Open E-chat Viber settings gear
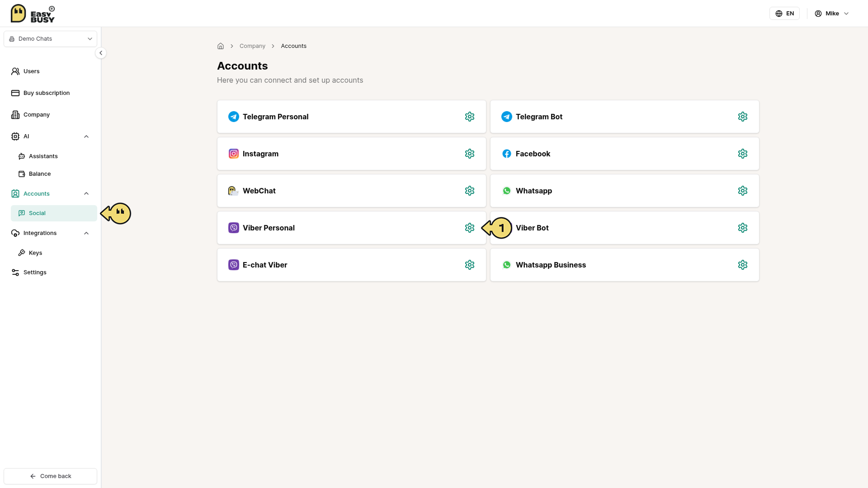This screenshot has height=488, width=868. [470, 265]
